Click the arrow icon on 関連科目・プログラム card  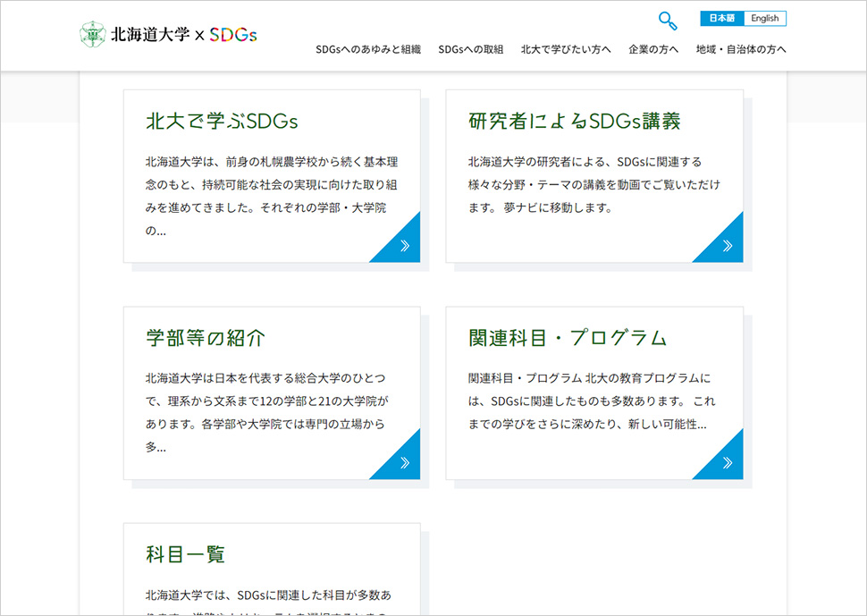[728, 462]
